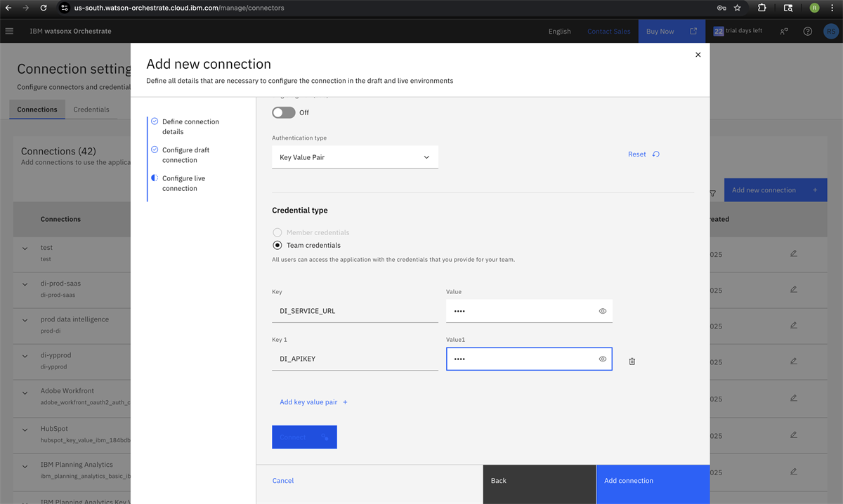
Task: Switch to the Connections tab
Action: pos(37,110)
